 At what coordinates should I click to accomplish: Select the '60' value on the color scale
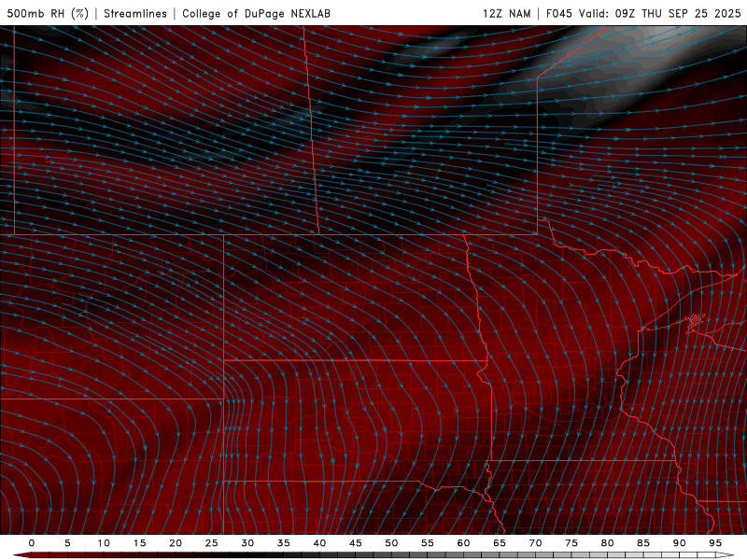point(463,543)
